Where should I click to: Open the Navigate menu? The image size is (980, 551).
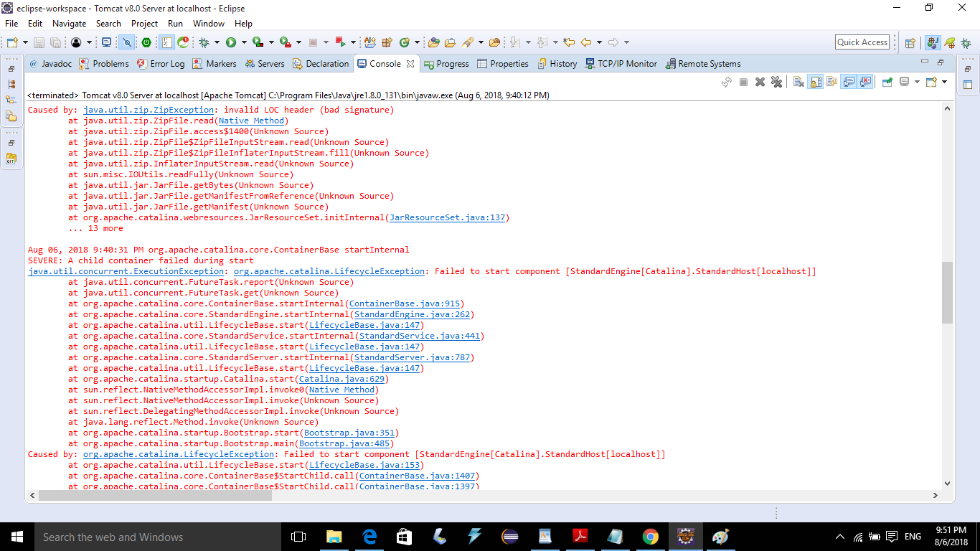click(x=68, y=23)
